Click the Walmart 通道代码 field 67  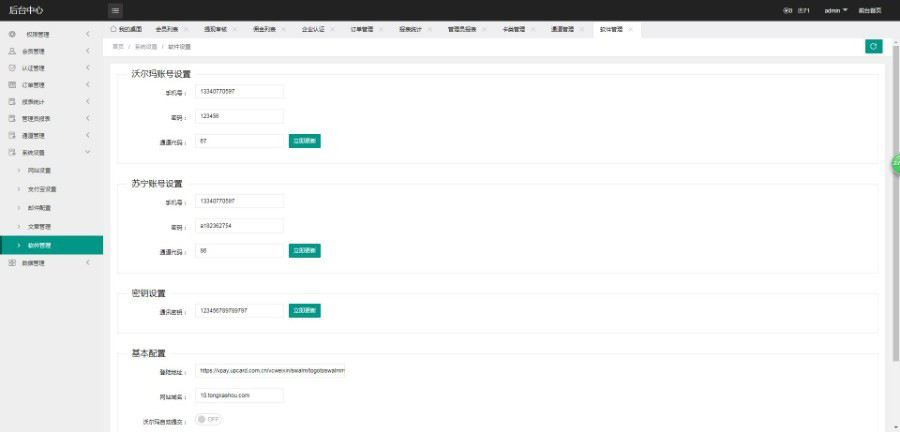point(239,141)
